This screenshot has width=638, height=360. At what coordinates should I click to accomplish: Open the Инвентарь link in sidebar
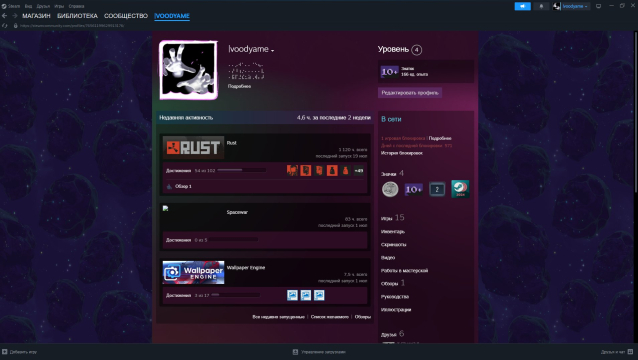tap(393, 231)
